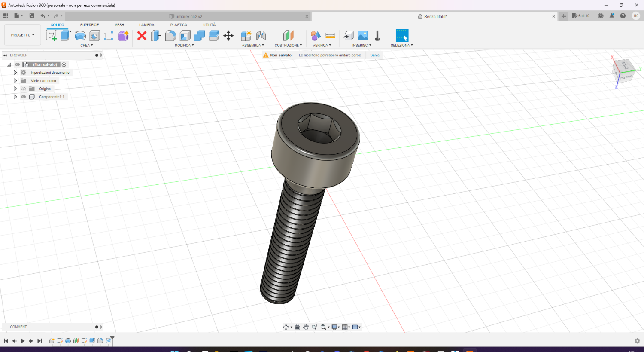This screenshot has width=644, height=352.
Task: Open the COSTRUZIONE dropdown menu
Action: (x=288, y=45)
